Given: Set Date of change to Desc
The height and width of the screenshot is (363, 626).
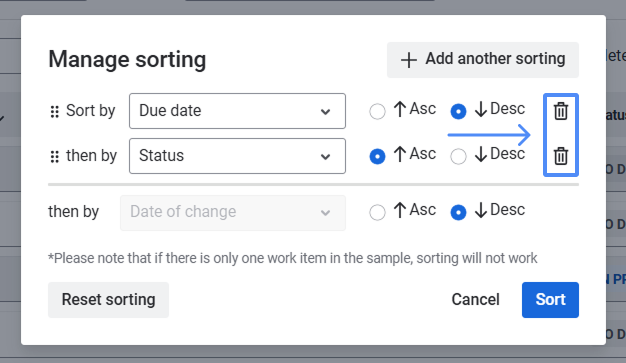Looking at the screenshot, I should click(x=458, y=212).
